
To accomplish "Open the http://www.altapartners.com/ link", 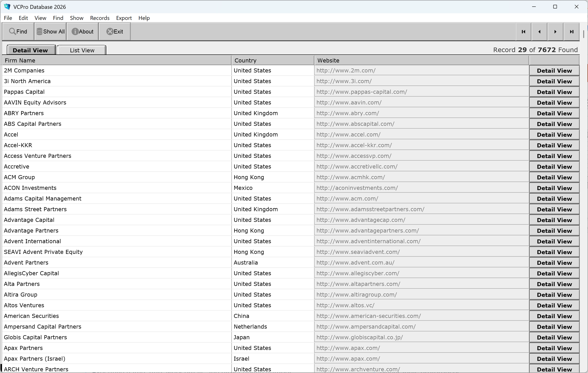I will pos(358,284).
